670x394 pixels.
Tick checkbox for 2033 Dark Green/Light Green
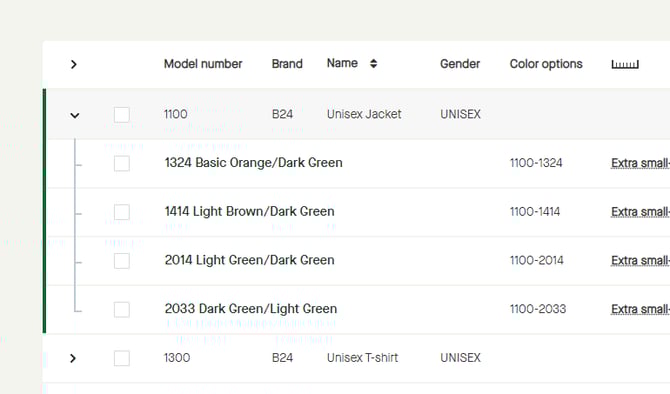point(122,309)
